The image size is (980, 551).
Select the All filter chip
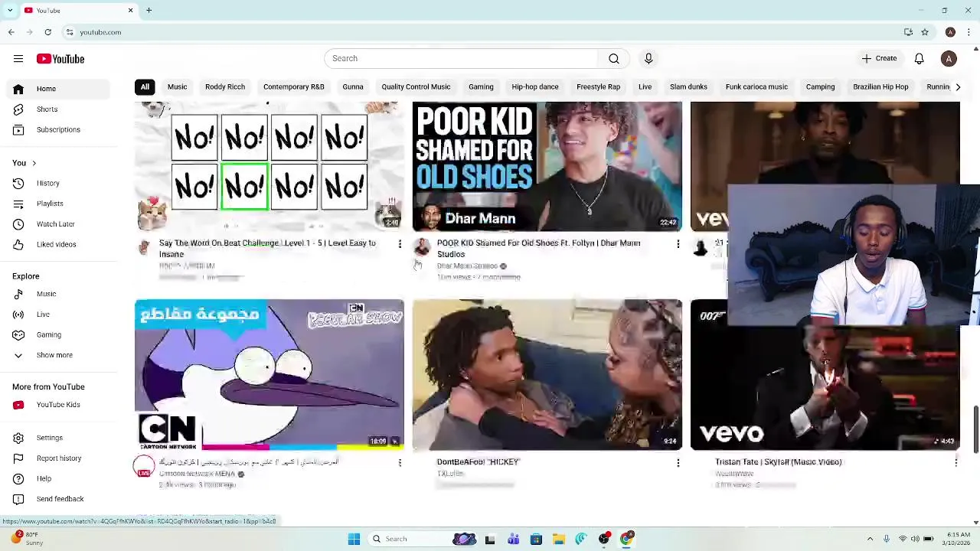point(145,86)
